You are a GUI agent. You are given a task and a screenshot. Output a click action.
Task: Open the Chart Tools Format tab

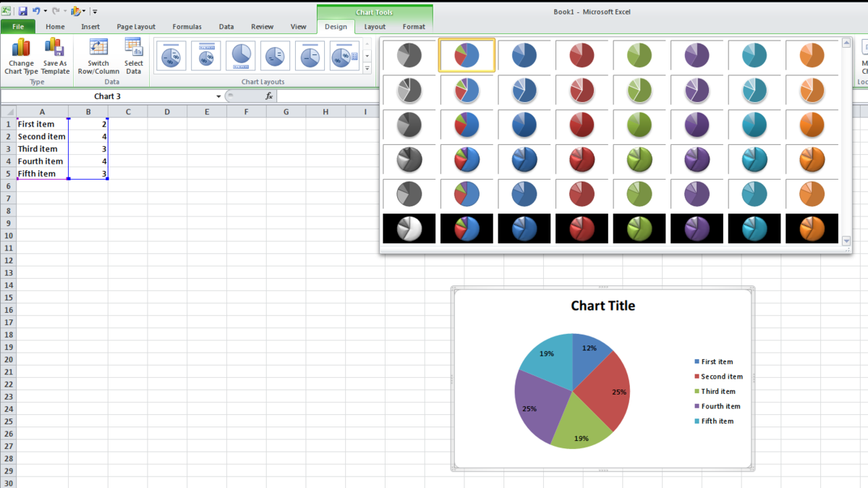click(x=414, y=27)
